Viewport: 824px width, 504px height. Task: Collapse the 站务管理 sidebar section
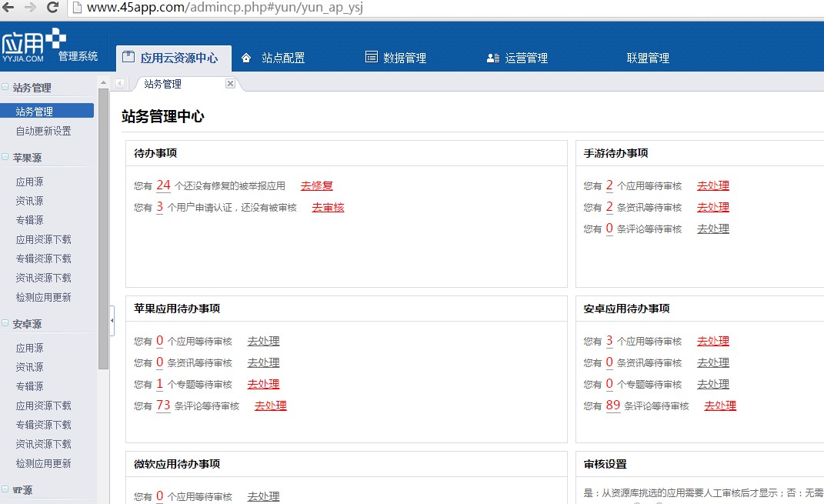5,87
